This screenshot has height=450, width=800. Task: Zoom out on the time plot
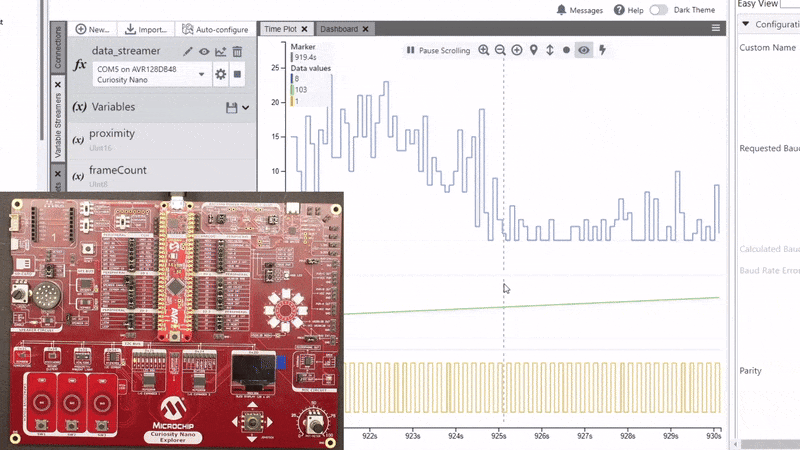pos(500,50)
